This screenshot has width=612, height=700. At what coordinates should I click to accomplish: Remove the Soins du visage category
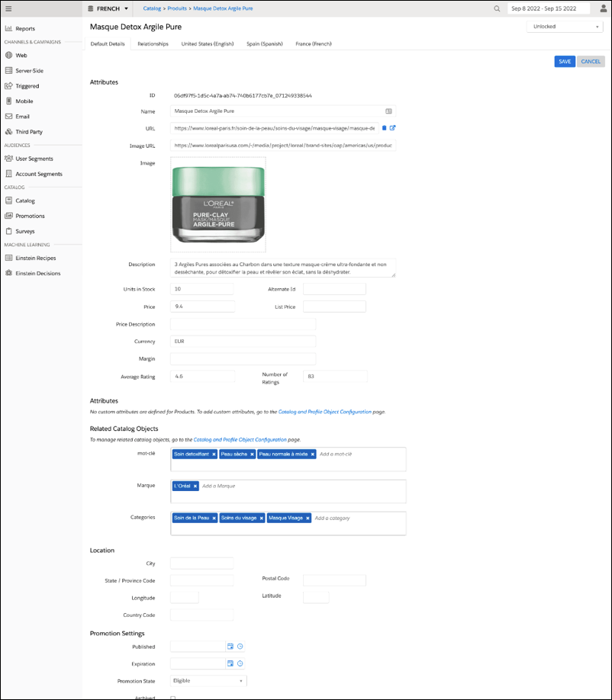point(261,519)
